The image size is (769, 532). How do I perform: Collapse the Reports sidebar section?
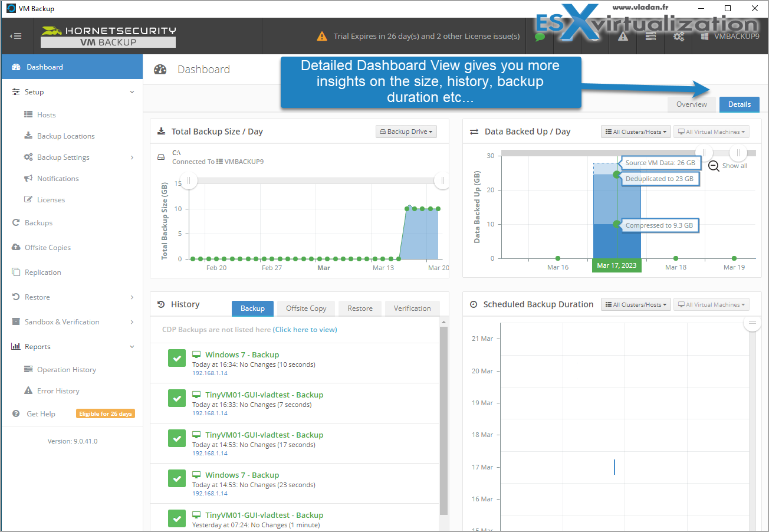[132, 347]
